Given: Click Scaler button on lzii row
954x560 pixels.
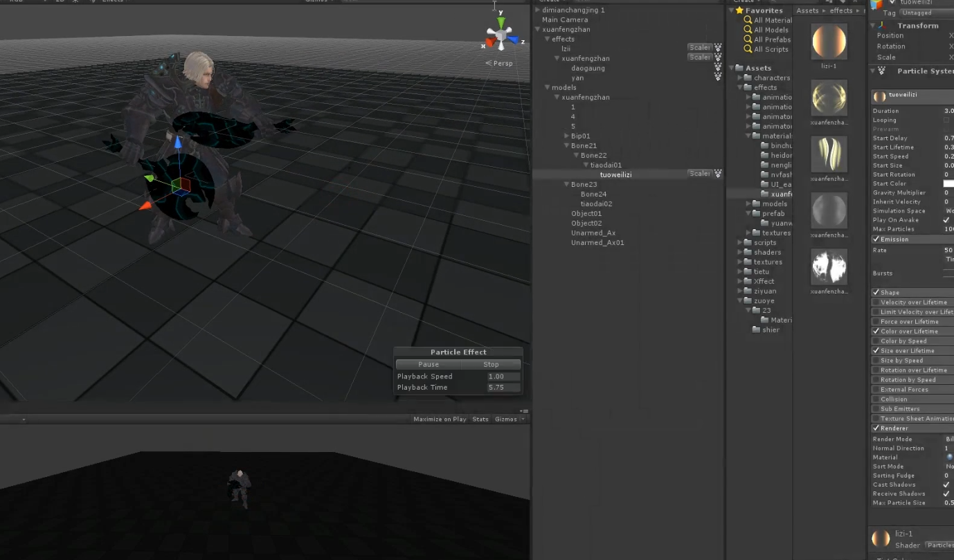Looking at the screenshot, I should click(699, 48).
